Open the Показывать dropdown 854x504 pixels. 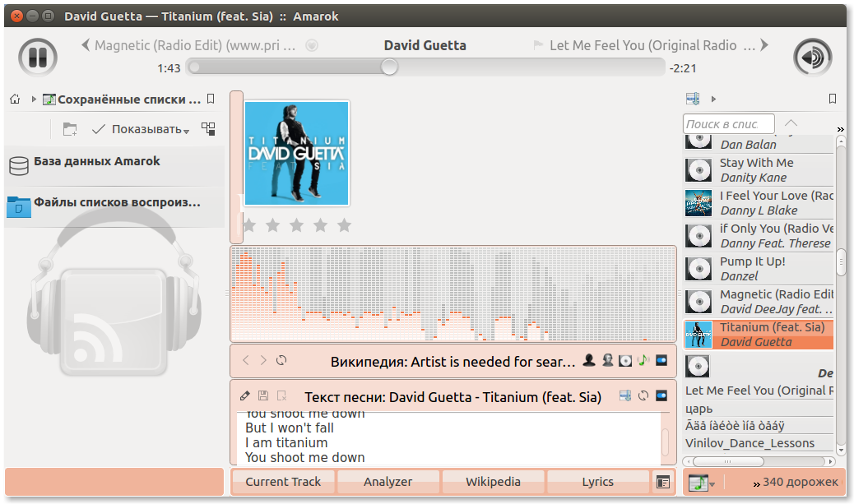point(141,129)
